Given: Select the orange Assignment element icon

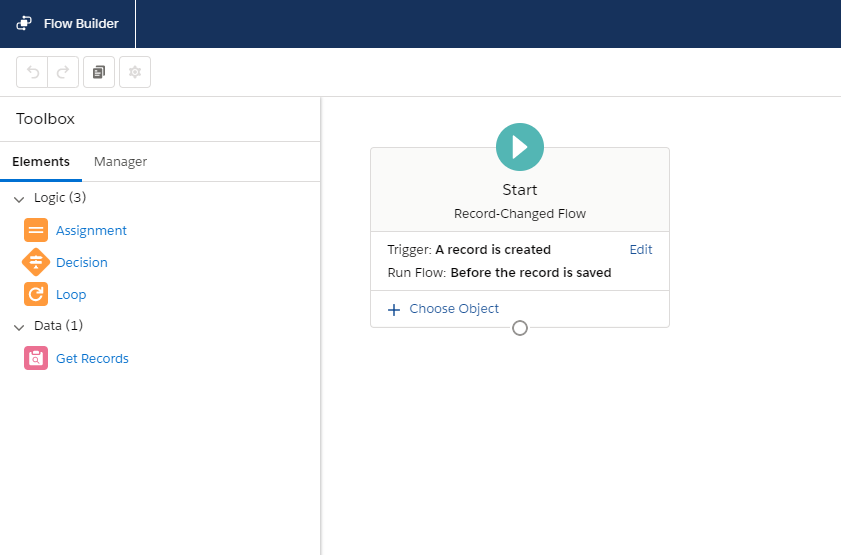Looking at the screenshot, I should 36,230.
